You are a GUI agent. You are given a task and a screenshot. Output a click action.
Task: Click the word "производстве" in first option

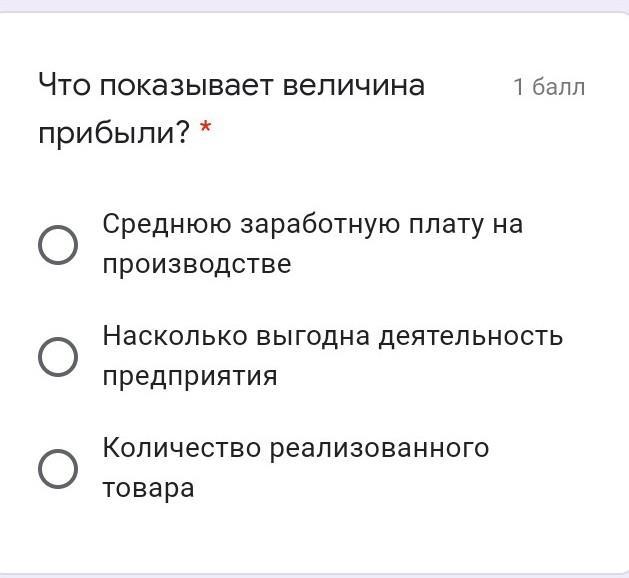coord(196,265)
